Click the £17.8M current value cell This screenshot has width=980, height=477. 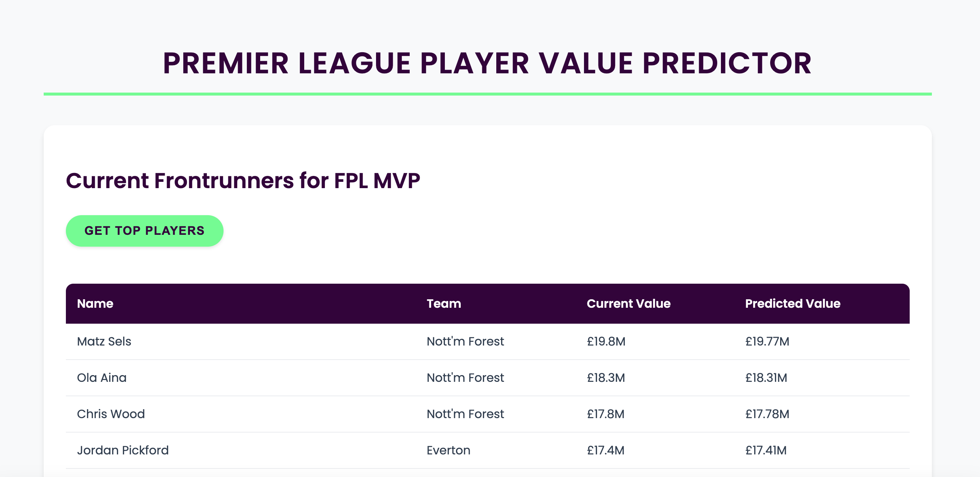[x=605, y=414]
